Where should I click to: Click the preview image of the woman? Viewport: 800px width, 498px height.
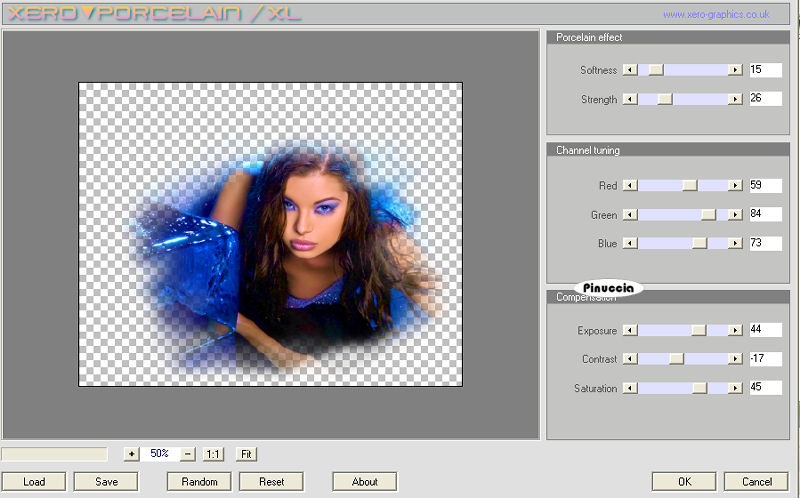point(270,234)
